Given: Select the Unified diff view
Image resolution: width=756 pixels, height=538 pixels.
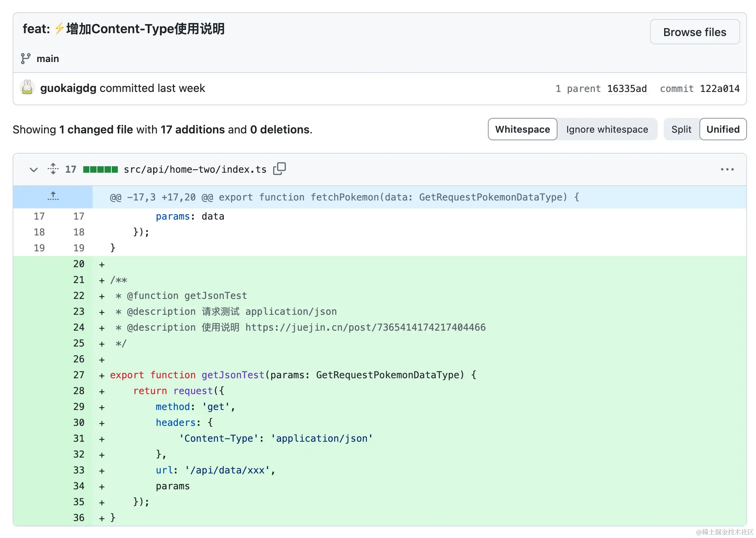Looking at the screenshot, I should tap(722, 129).
